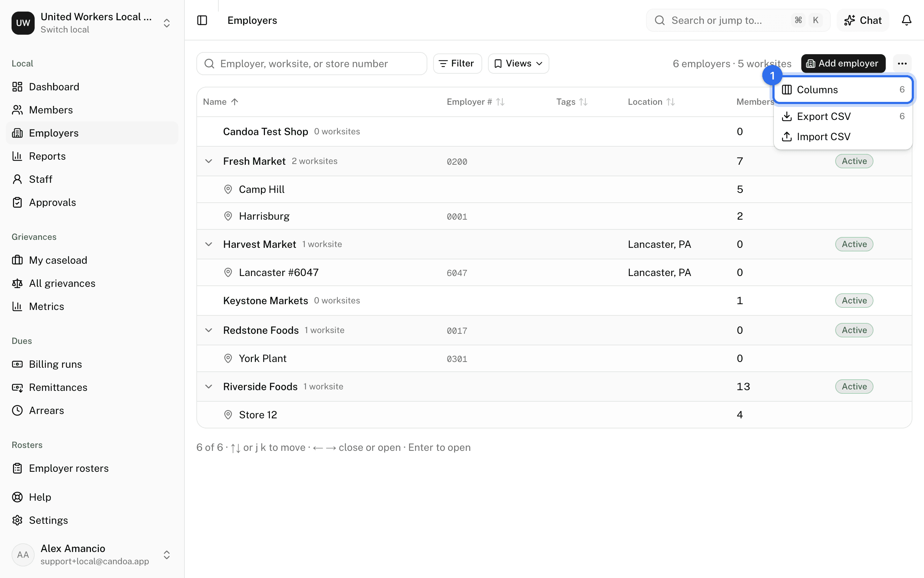Open the Candoa Test Shop employer

pyautogui.click(x=265, y=131)
